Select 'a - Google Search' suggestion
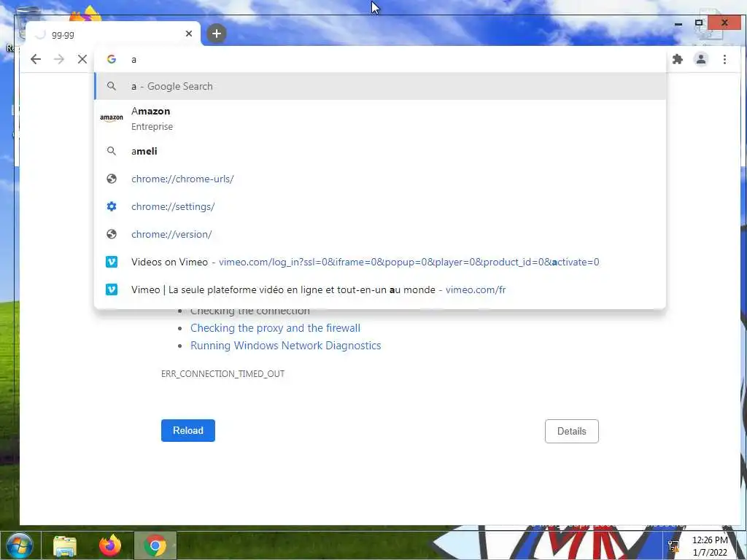This screenshot has height=560, width=747. point(380,86)
